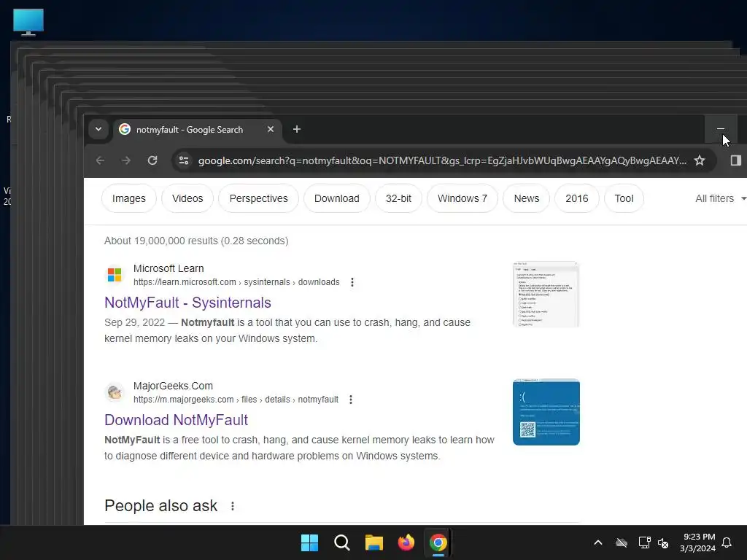Image resolution: width=747 pixels, height=560 pixels.
Task: Expand the All filters dropdown
Action: (x=720, y=198)
